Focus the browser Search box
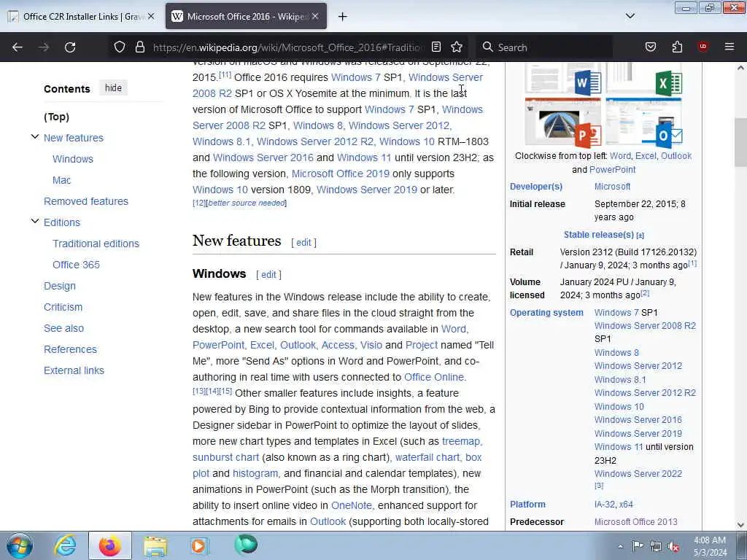 point(543,47)
